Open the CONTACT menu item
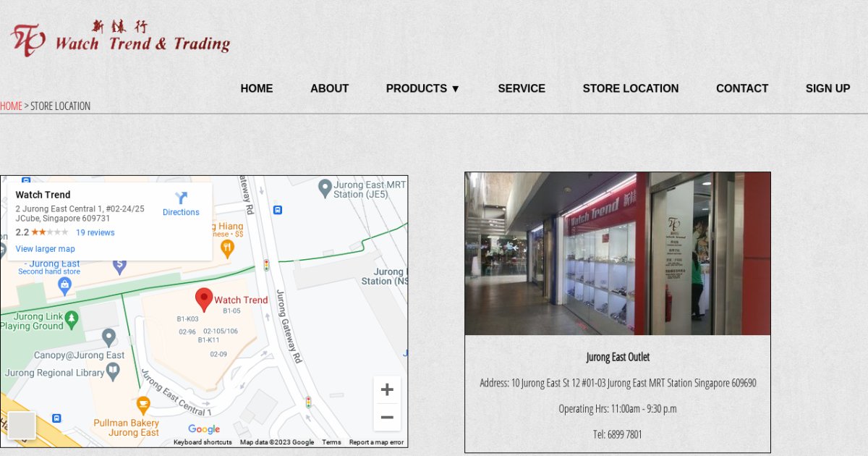Screen dimensions: 868x456 (x=742, y=88)
